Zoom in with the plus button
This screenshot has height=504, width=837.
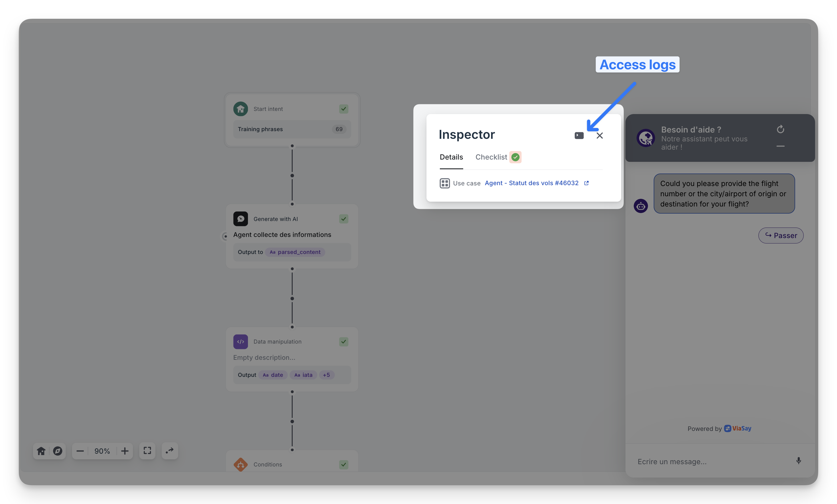(x=125, y=451)
